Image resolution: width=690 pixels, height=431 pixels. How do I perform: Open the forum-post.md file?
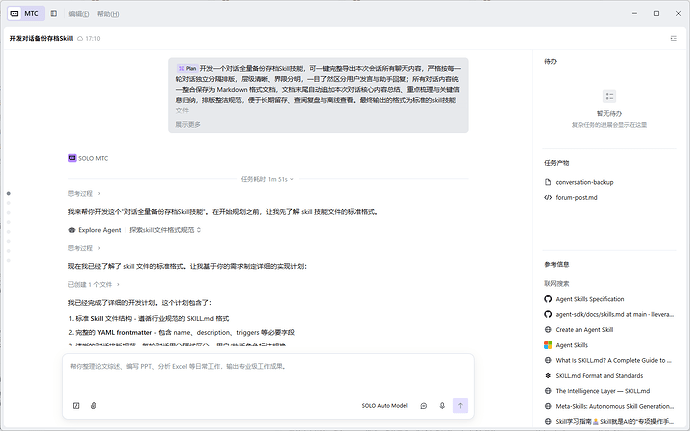click(x=576, y=197)
